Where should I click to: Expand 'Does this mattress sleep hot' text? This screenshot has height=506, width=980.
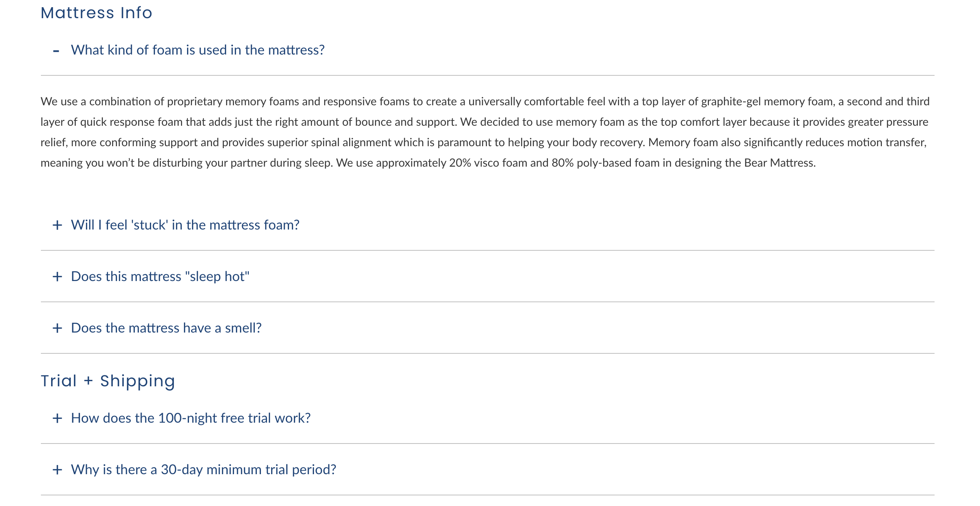click(x=160, y=276)
